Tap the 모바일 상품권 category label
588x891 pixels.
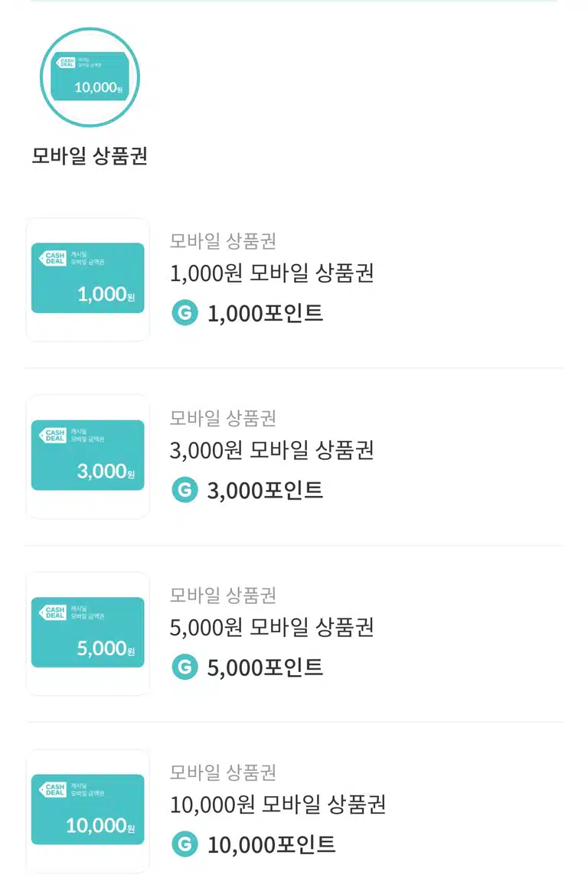tap(90, 155)
